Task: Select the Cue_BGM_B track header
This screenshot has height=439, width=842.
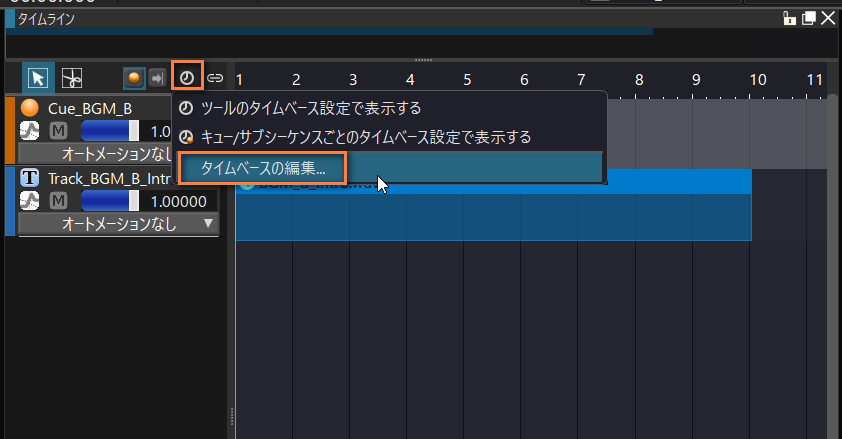Action: pos(90,108)
